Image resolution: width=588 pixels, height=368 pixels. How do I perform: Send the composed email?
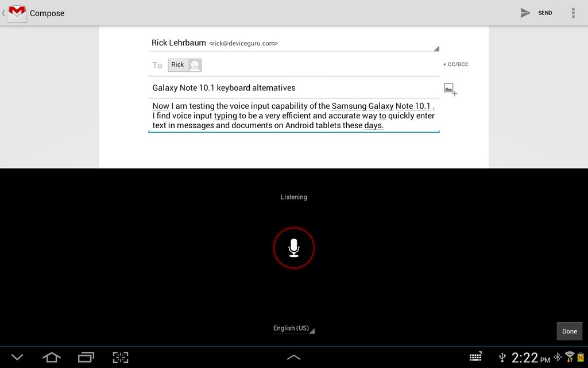536,13
